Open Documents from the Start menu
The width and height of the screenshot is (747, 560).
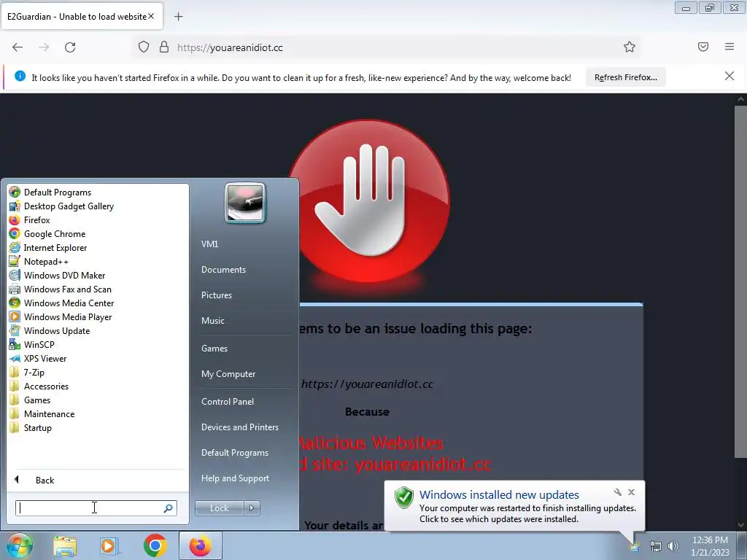pos(223,270)
